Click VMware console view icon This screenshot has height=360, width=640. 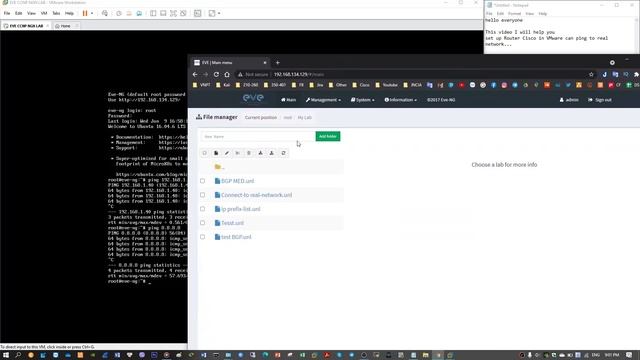(x=198, y=13)
